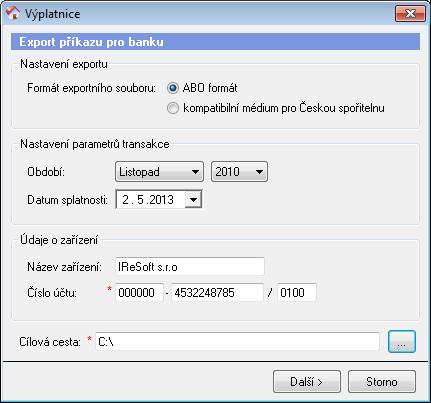The image size is (431, 403).
Task: Click the Výplatnice app icon in title bar
Action: click(x=12, y=13)
